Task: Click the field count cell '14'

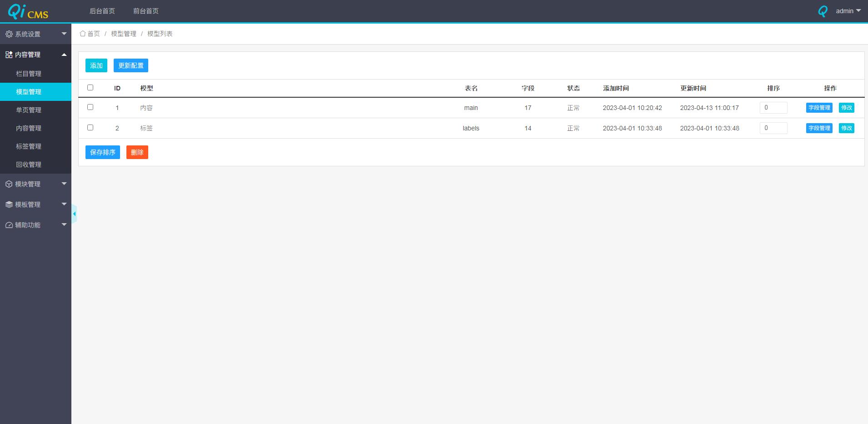Action: point(528,128)
